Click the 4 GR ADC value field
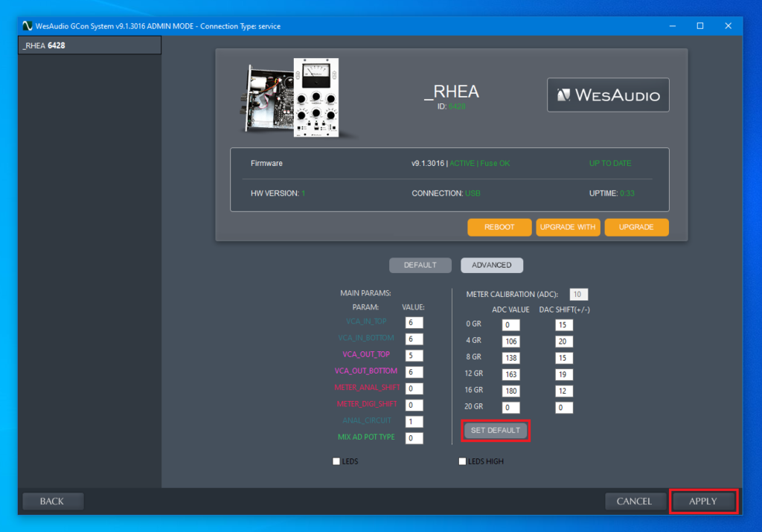The width and height of the screenshot is (762, 532). (x=510, y=342)
